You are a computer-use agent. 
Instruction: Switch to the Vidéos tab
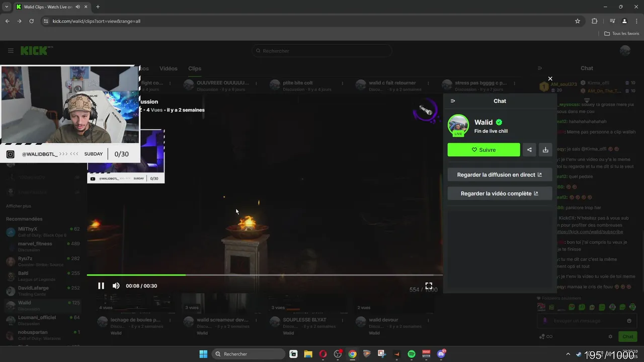169,68
